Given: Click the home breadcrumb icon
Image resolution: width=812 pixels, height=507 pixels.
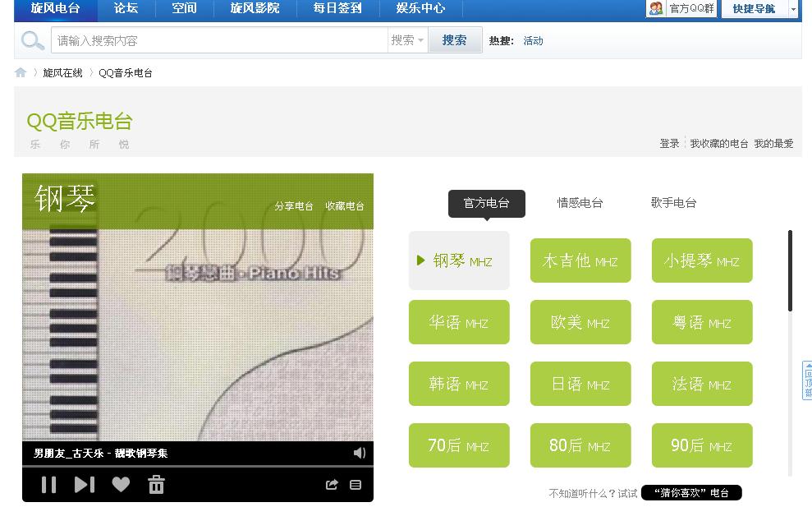Looking at the screenshot, I should 20,72.
